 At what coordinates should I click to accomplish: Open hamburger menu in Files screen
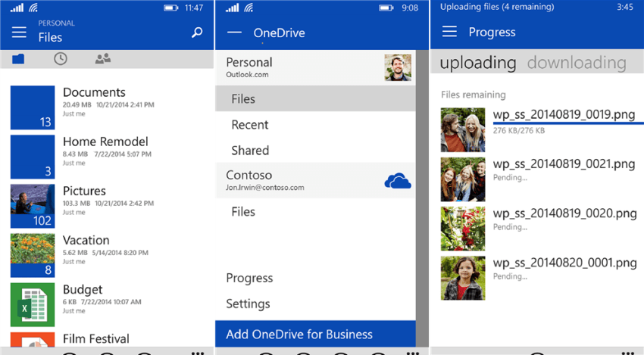pyautogui.click(x=19, y=33)
